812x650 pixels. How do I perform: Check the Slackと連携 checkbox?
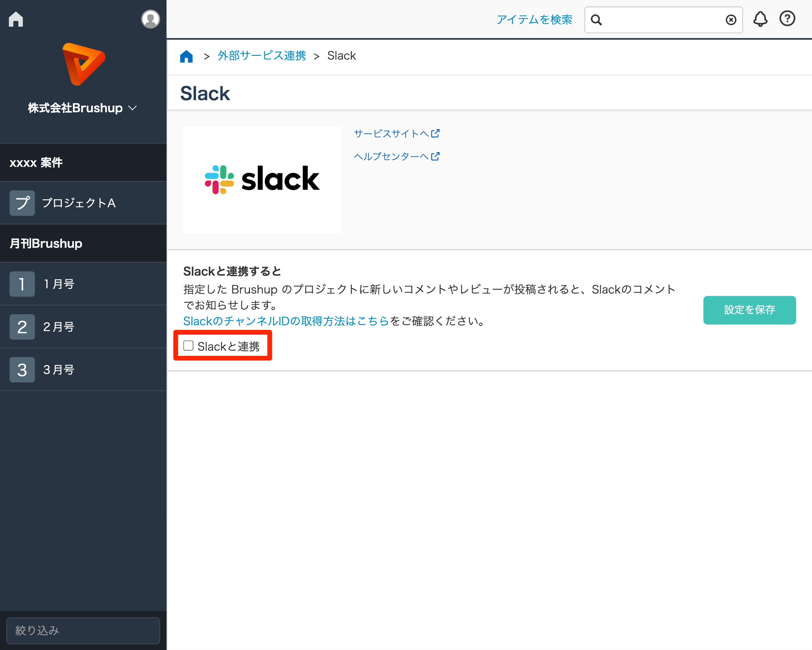pos(188,346)
